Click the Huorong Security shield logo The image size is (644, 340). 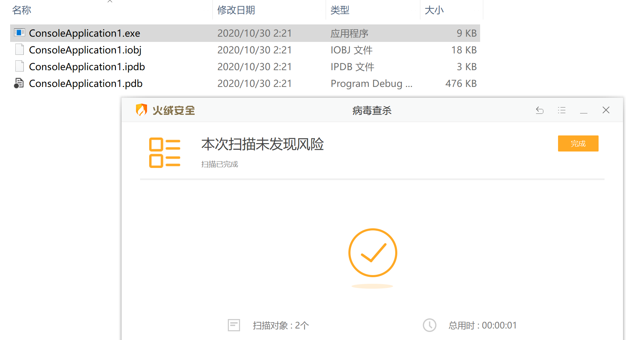point(141,110)
